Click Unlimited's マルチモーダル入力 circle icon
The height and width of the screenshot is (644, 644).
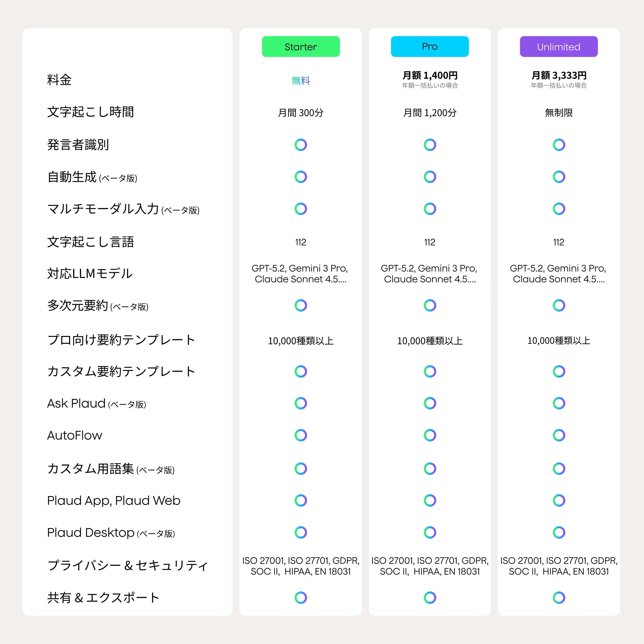[559, 209]
